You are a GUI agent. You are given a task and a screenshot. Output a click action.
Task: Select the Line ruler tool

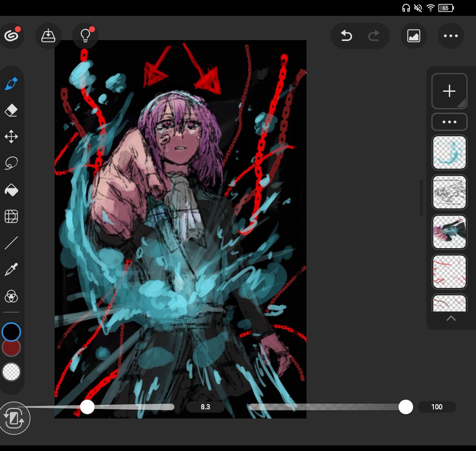point(12,243)
